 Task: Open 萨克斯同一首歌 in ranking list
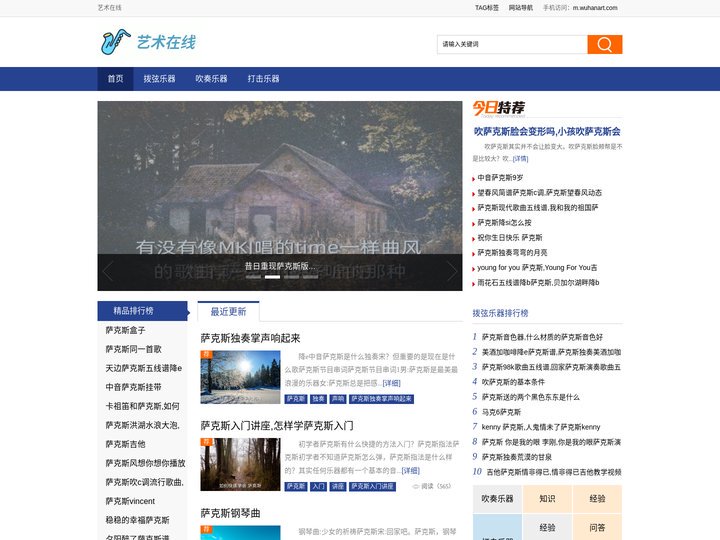(134, 349)
